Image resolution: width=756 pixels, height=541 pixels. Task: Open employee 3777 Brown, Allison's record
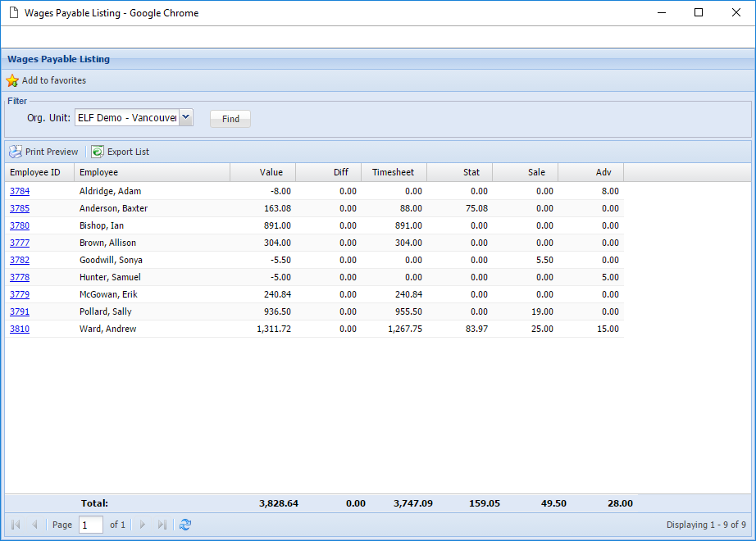19,243
